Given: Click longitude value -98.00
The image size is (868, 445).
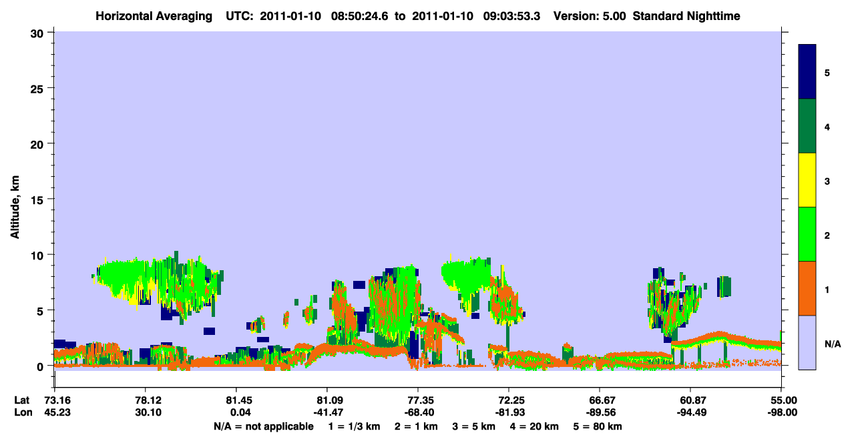Looking at the screenshot, I should [x=781, y=412].
